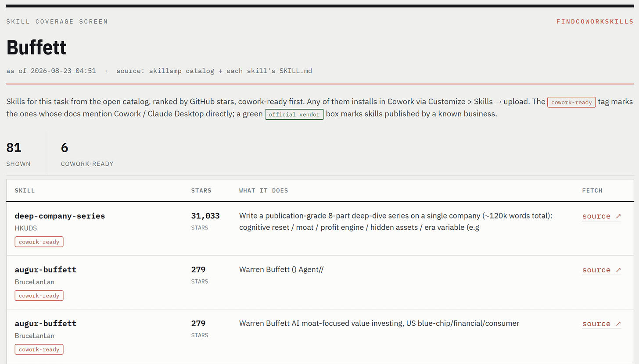The width and height of the screenshot is (639, 364).
Task: Click cowork-ready tag under first augur-buffett
Action: click(x=39, y=296)
